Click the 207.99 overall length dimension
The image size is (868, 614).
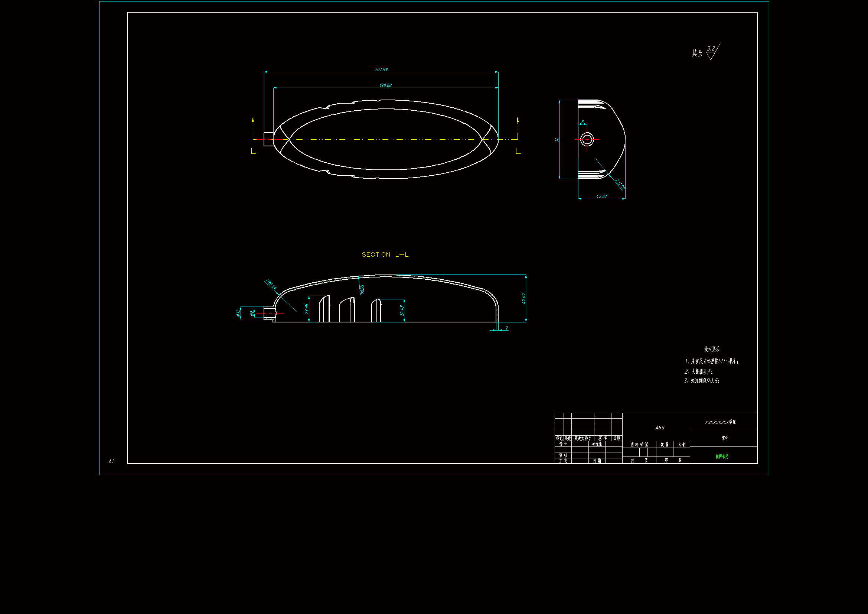pyautogui.click(x=381, y=69)
